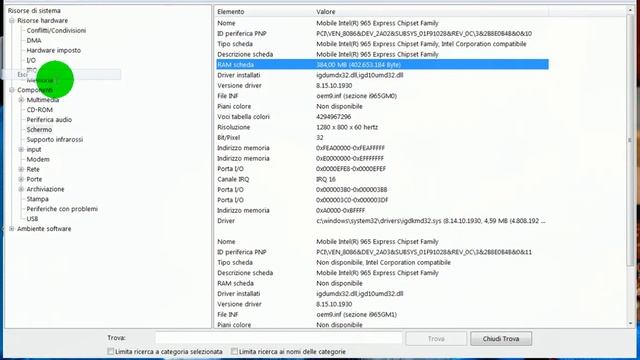Screen dimensions: 640x360
Task: Click scrollbar up arrow in details pane
Action: tap(630, 10)
